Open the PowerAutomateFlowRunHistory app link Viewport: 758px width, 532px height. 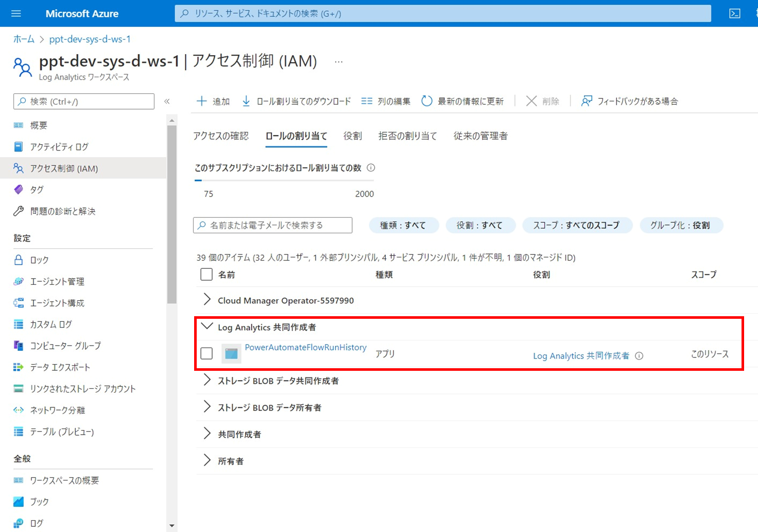(306, 347)
